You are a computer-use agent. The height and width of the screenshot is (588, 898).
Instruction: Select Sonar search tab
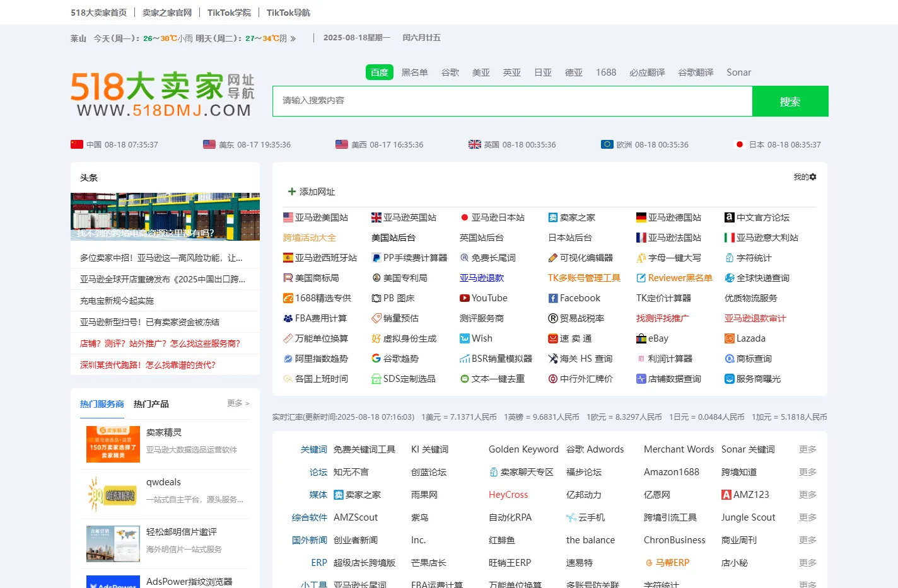[x=738, y=72]
